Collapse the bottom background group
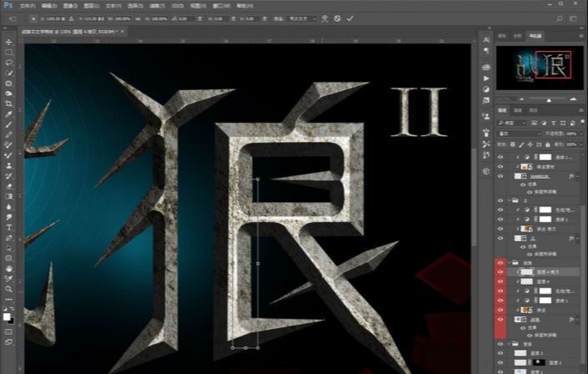588x374 pixels. coord(509,344)
